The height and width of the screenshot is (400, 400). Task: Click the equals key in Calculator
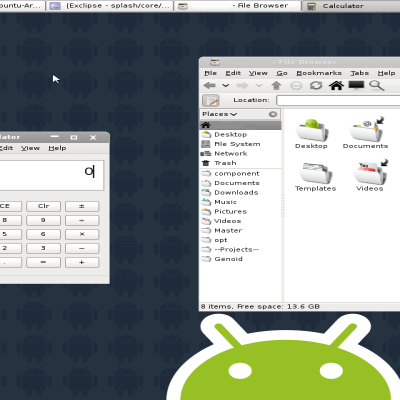[44, 262]
